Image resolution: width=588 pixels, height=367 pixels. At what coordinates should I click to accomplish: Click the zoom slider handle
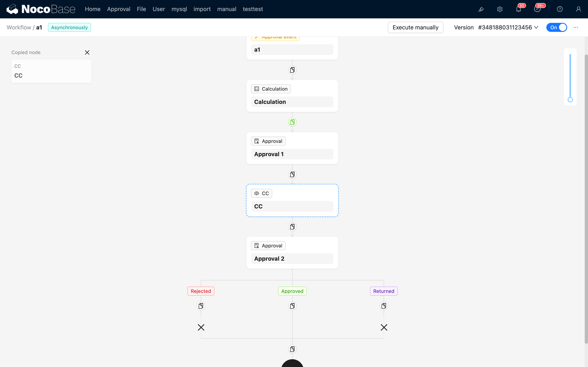point(570,100)
